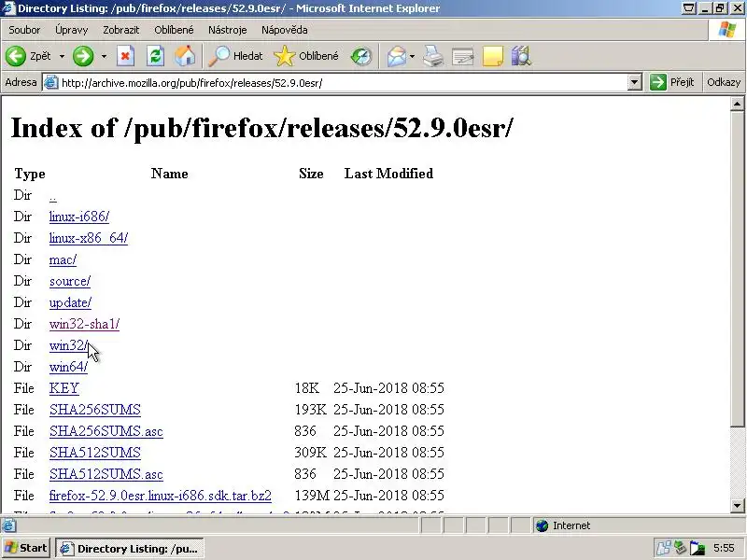Click the Windows flag throbber logo

point(727,30)
